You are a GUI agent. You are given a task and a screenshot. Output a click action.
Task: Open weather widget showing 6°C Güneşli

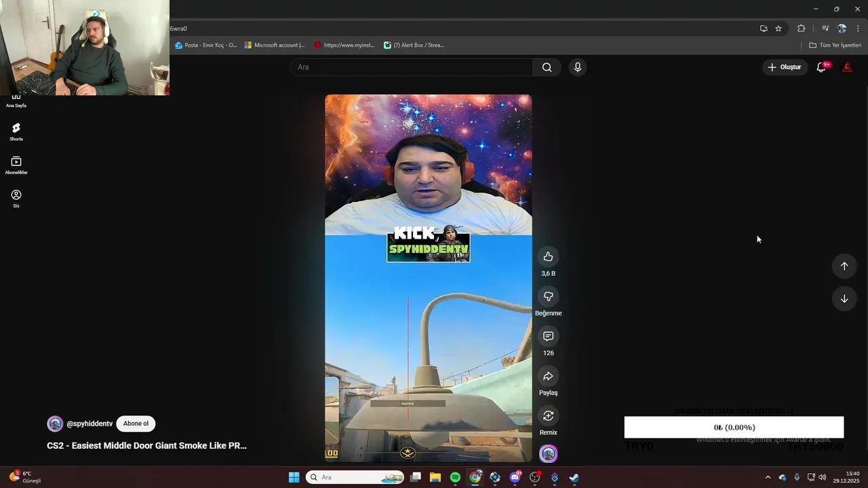click(x=26, y=477)
